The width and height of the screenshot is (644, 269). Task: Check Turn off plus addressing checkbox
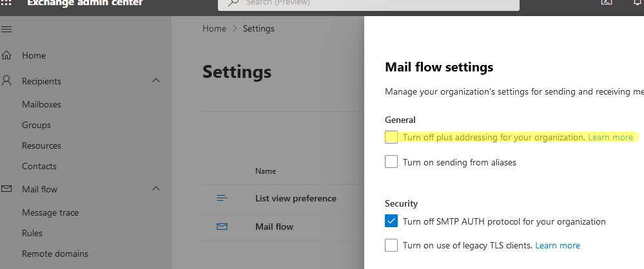(391, 137)
